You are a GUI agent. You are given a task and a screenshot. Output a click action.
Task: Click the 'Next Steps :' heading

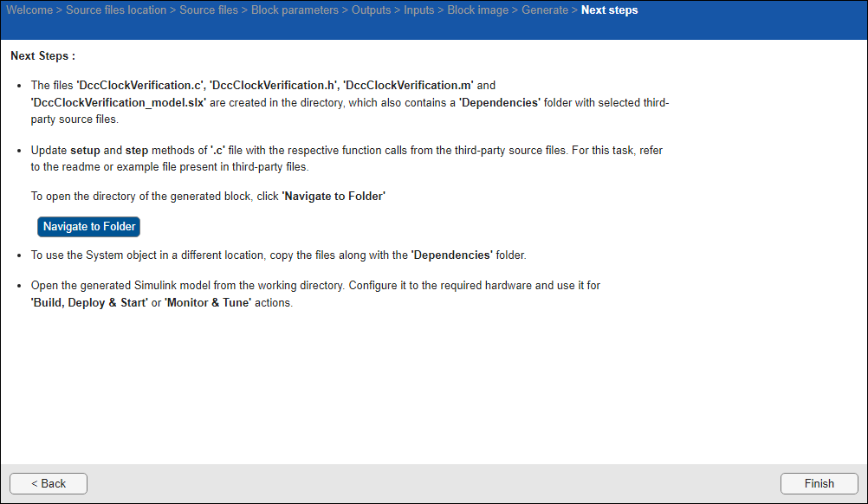pyautogui.click(x=42, y=56)
